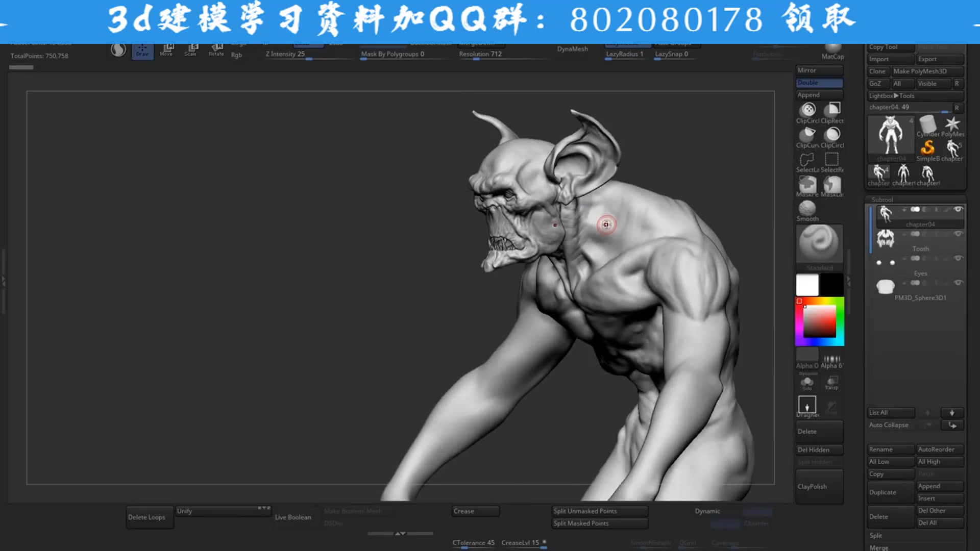Select the Scale tool icon

tap(191, 48)
